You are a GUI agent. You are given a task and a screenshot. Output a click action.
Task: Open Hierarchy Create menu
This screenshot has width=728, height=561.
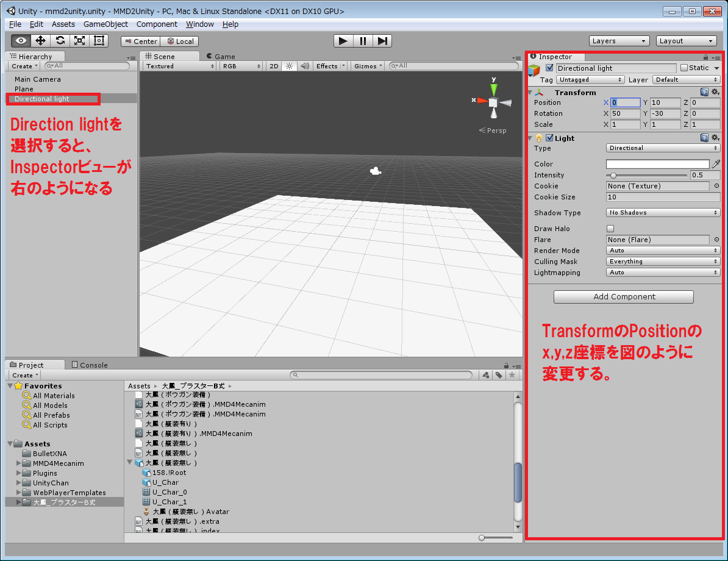(24, 66)
